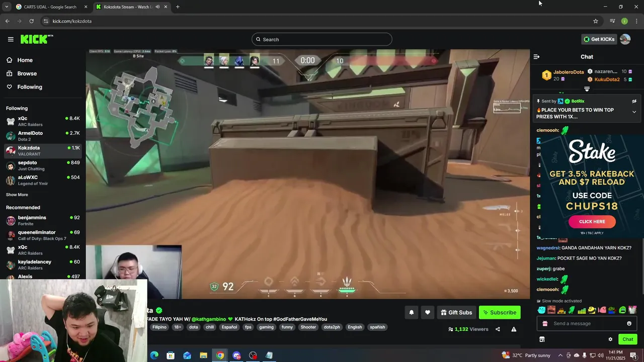Expand Show More followed channels
The height and width of the screenshot is (362, 644).
(17, 195)
